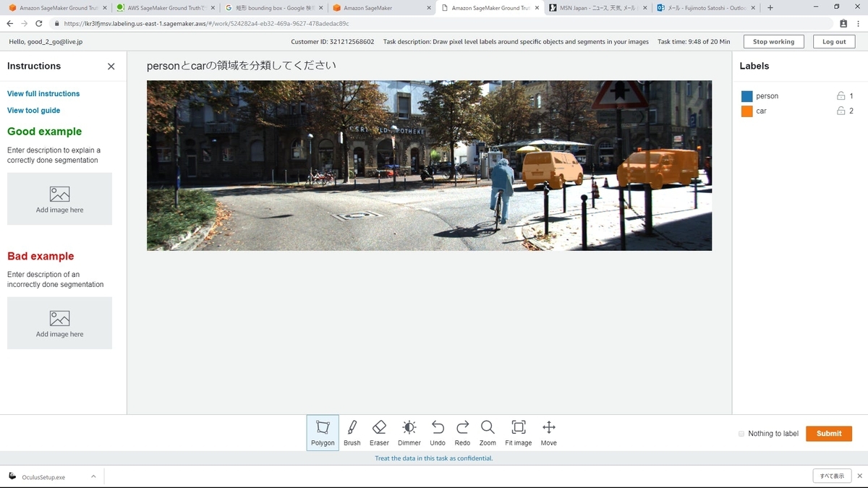868x488 pixels.
Task: Click the Good example heading
Action: coord(44,132)
